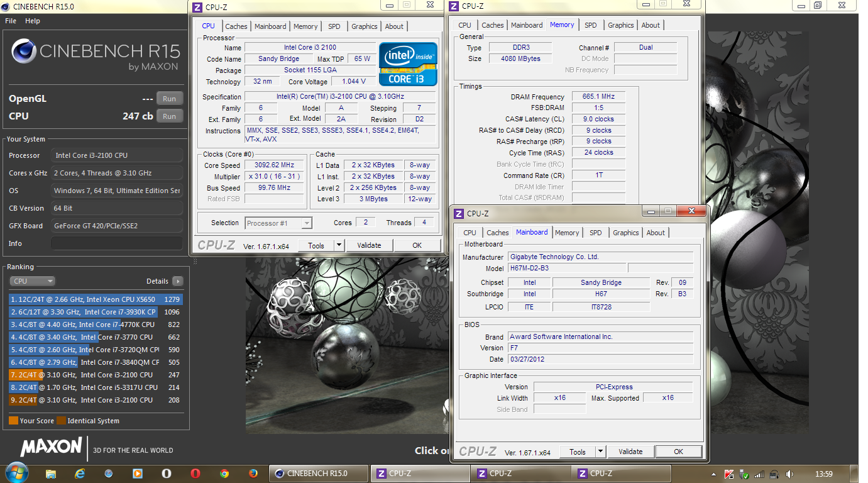Click the CPU-Z Z icon in the Mainboard window title bar

pos(459,214)
